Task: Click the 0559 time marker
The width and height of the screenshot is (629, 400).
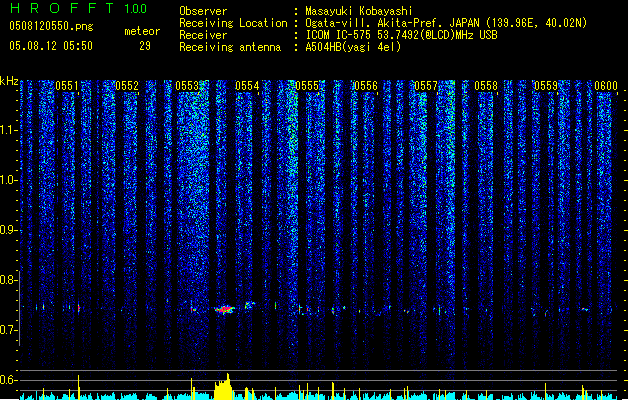Action: pos(546,86)
